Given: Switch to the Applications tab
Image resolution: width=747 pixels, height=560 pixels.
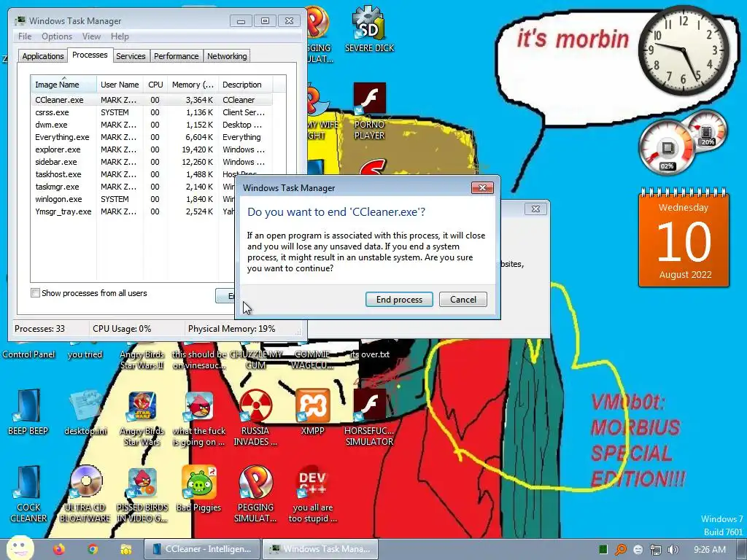Looking at the screenshot, I should click(x=43, y=56).
